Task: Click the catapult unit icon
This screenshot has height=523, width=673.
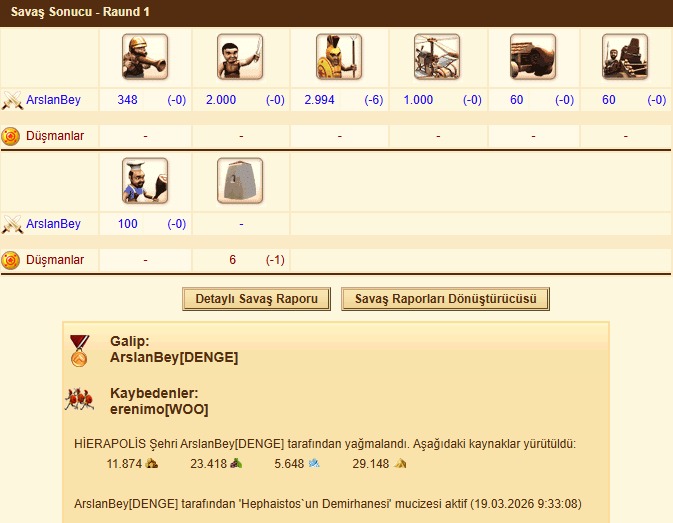Action: click(x=625, y=57)
